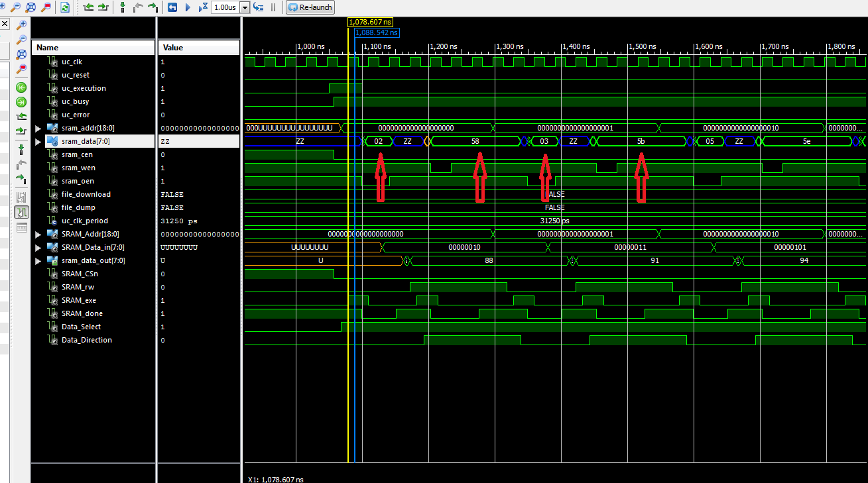The height and width of the screenshot is (483, 868).
Task: Click the yellow 1,078.607 ns cursor label
Action: point(370,22)
